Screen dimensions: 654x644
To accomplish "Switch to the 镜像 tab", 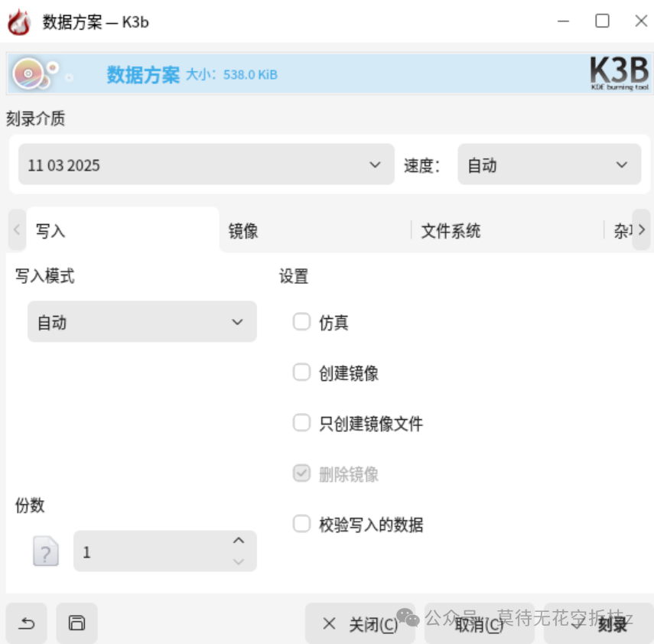I will (315, 230).
